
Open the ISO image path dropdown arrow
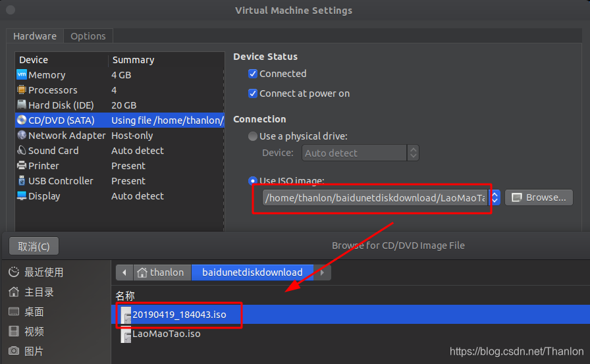[495, 197]
